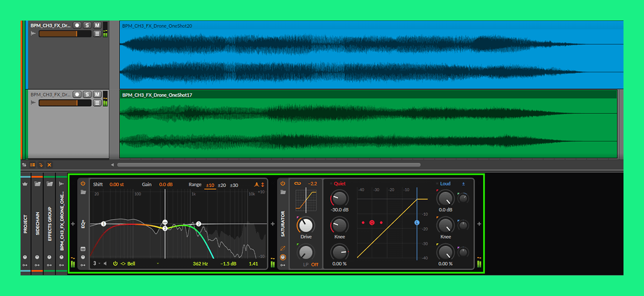Open the EQ band number selector showing 3
Viewport: 644px width, 296px height.
[96, 264]
